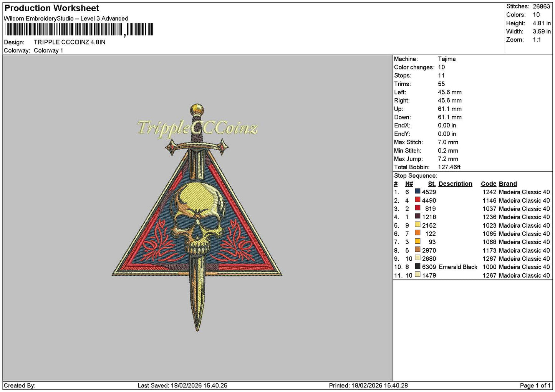Viewport: 555px width, 392px height.
Task: Click the Min Stitch value 0.2 mm
Action: (448, 151)
